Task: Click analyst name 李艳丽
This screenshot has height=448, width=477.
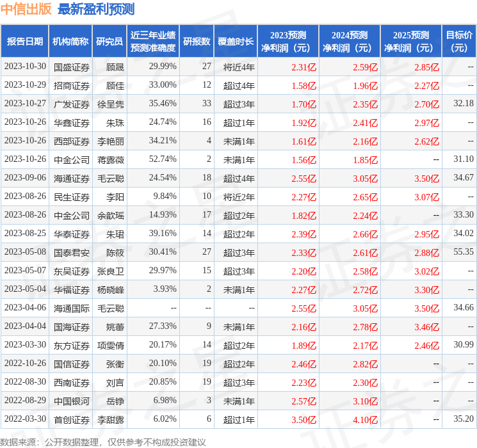Action: pos(111,141)
